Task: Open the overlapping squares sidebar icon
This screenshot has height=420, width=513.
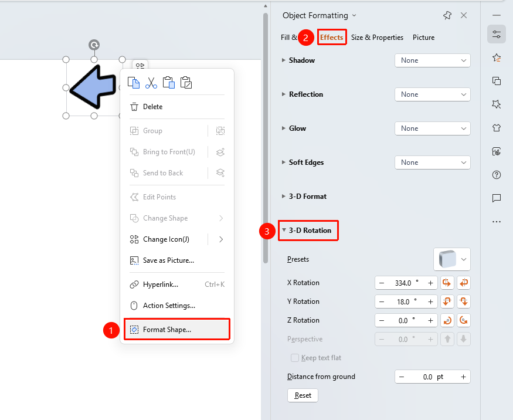Action: tap(497, 81)
